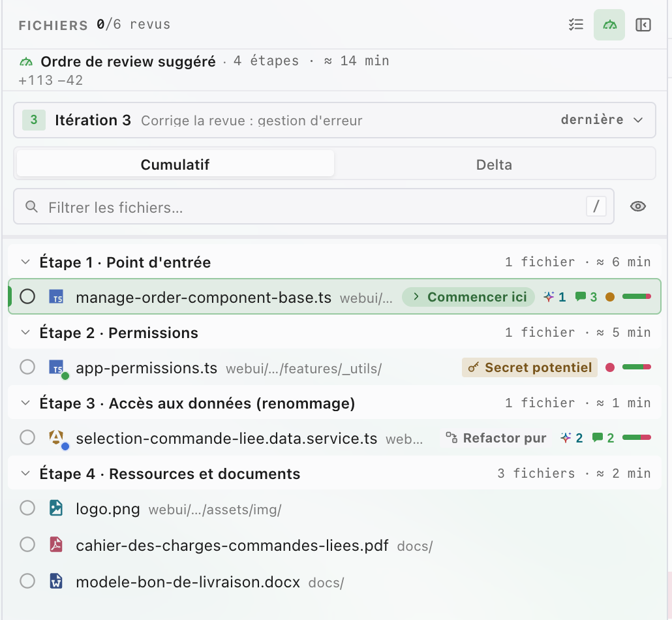Screen dimensions: 672x620
Task: Click comments count 3 on manage-order-component-base.ts
Action: (587, 297)
